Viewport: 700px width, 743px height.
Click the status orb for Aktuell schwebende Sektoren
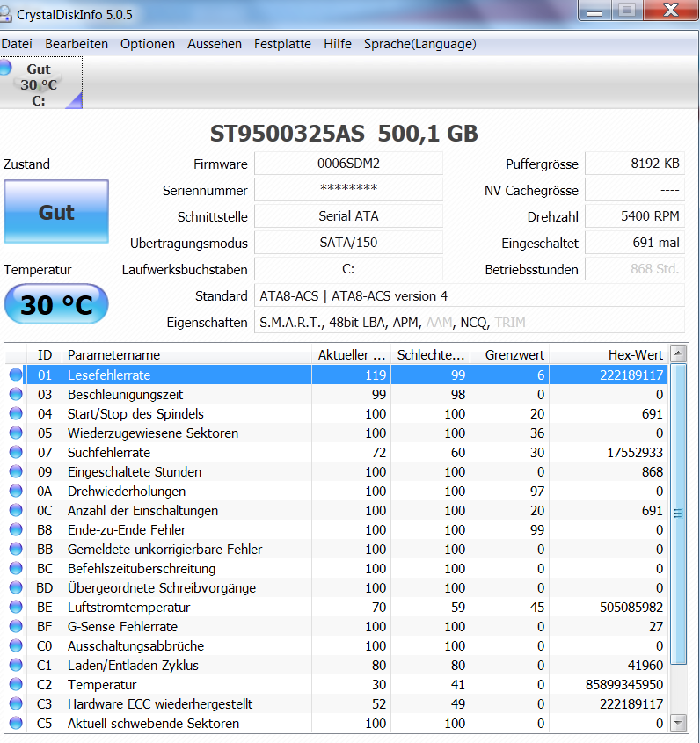tap(16, 723)
